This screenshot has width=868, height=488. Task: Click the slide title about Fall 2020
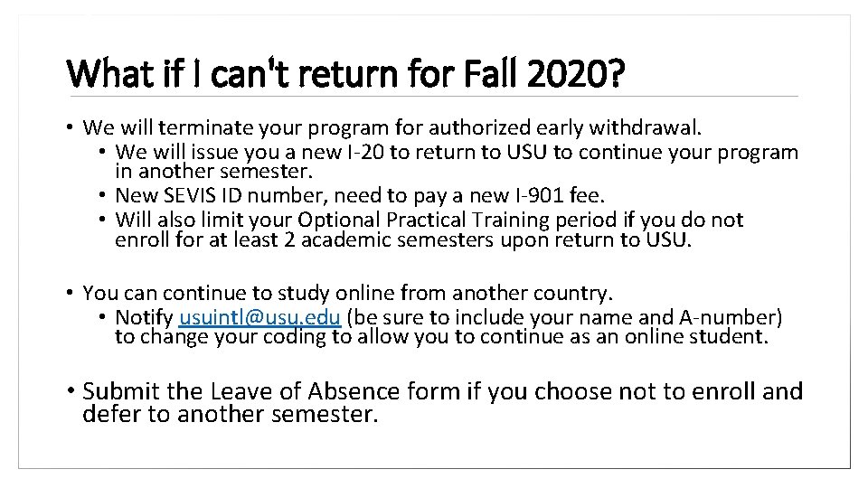[345, 73]
